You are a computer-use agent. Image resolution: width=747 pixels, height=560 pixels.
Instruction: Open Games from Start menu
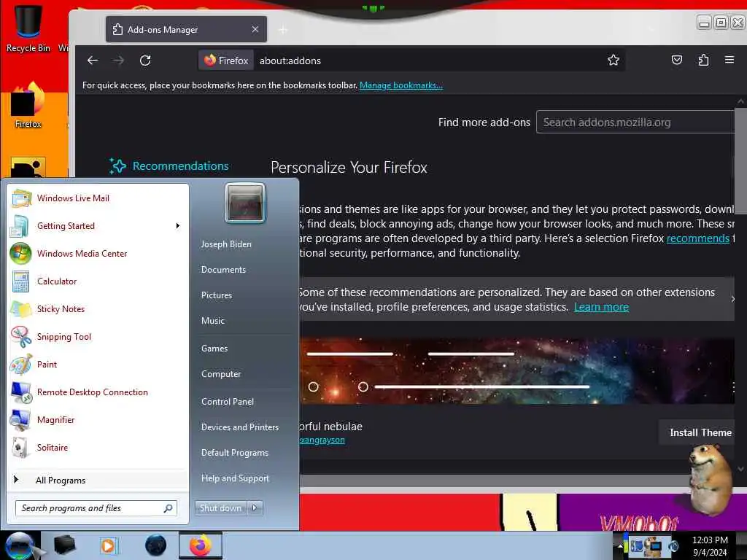point(214,349)
